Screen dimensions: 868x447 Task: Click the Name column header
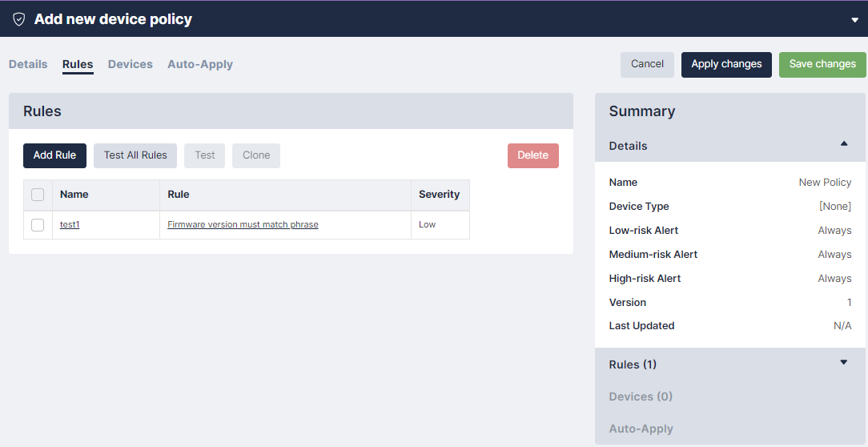click(x=74, y=195)
